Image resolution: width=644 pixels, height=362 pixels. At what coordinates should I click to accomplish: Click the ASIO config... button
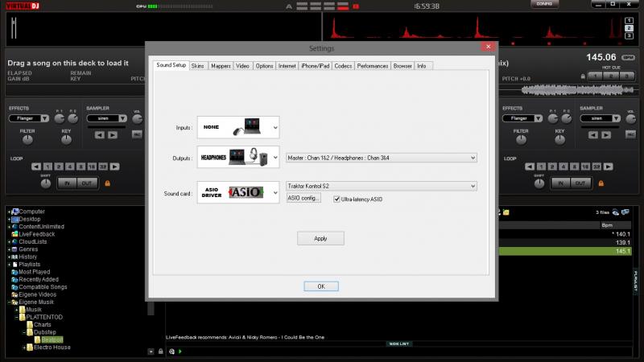pyautogui.click(x=303, y=198)
